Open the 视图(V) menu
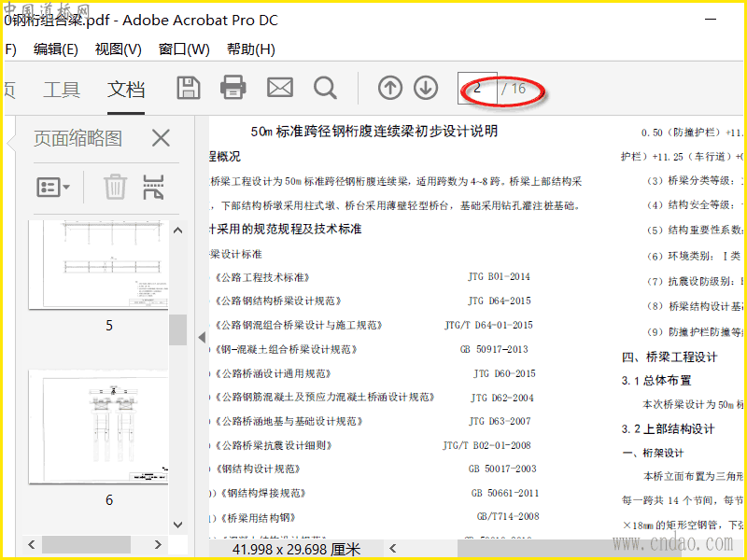Screen dimensions: 747x560 click(x=119, y=49)
